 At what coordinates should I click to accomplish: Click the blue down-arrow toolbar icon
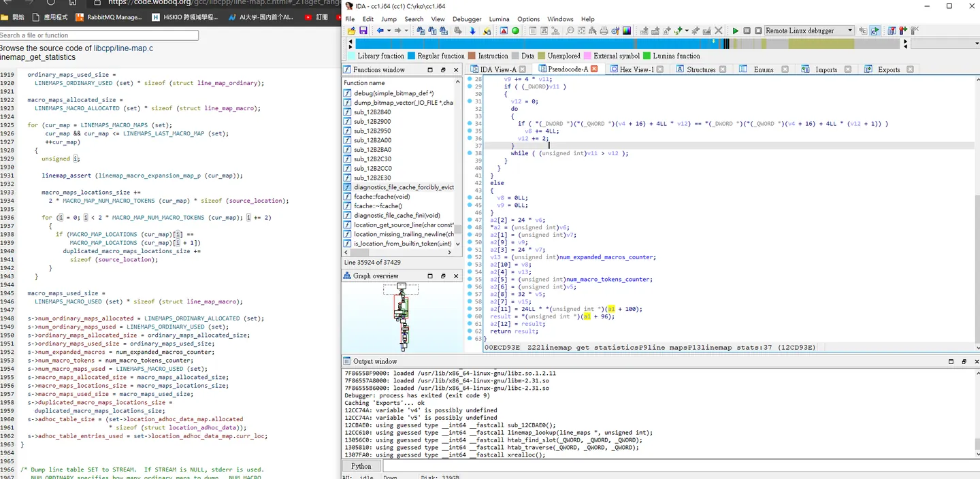point(472,31)
